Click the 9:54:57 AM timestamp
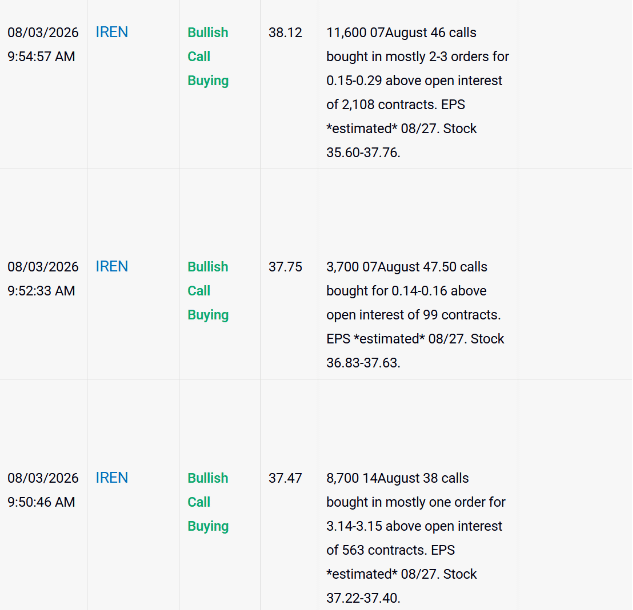Viewport: 633px width, 610px height. 41,56
